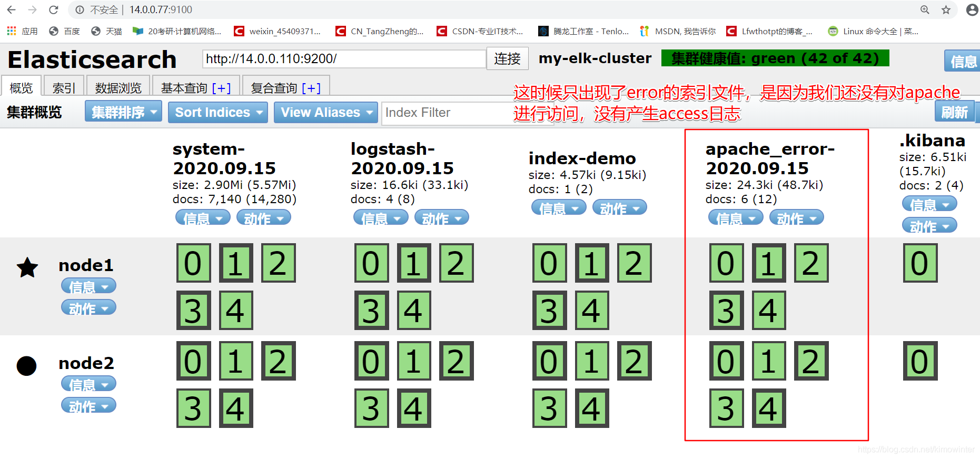Expand the View Aliases dropdown

tap(326, 112)
